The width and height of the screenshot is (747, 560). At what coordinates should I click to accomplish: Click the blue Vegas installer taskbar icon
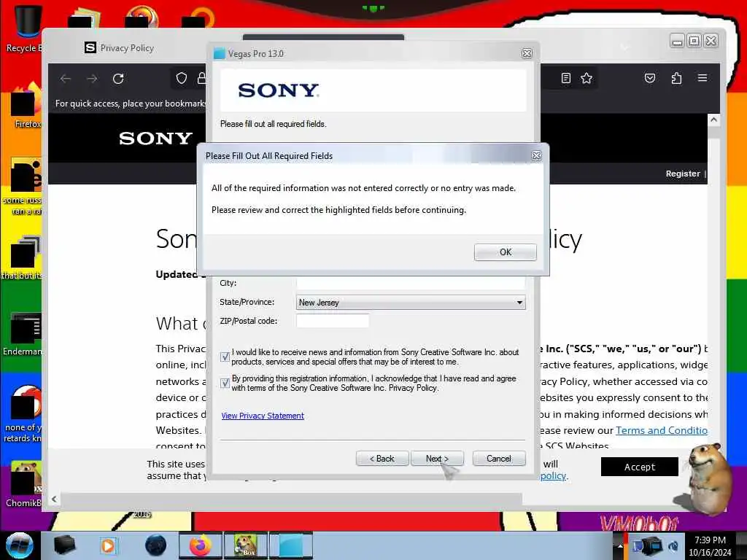pos(291,545)
